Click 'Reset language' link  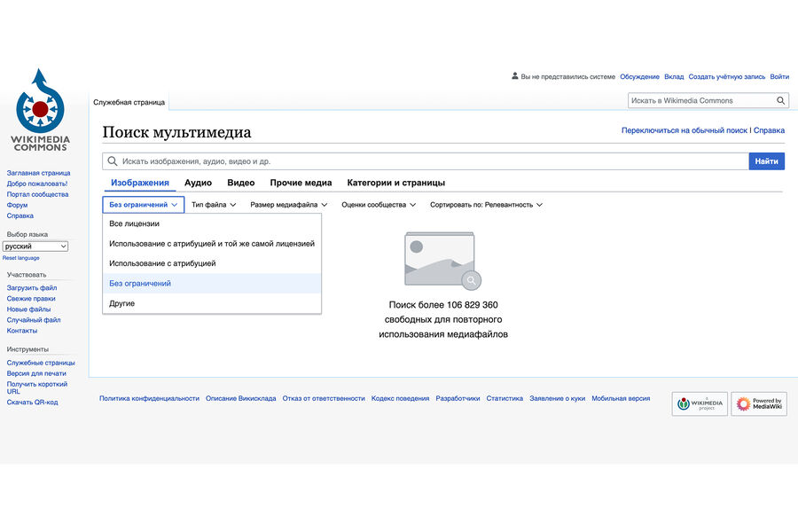[x=21, y=258]
